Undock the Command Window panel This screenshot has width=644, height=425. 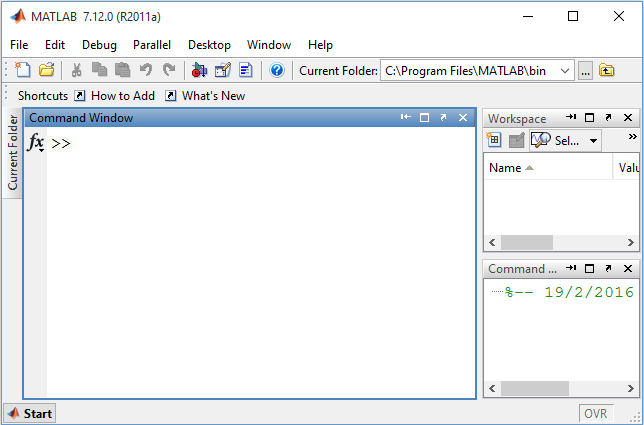click(x=443, y=117)
